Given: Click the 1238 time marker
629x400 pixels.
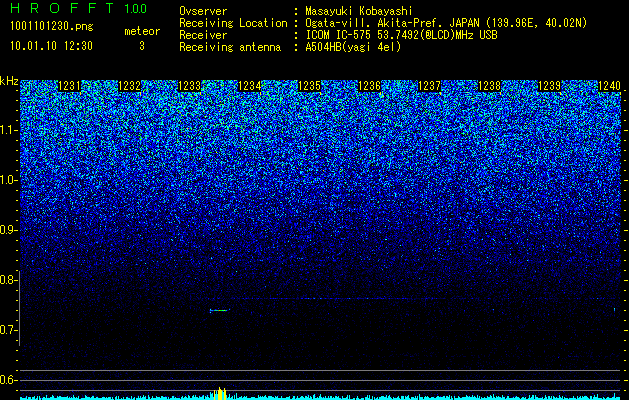Looking at the screenshot, I should pos(489,86).
